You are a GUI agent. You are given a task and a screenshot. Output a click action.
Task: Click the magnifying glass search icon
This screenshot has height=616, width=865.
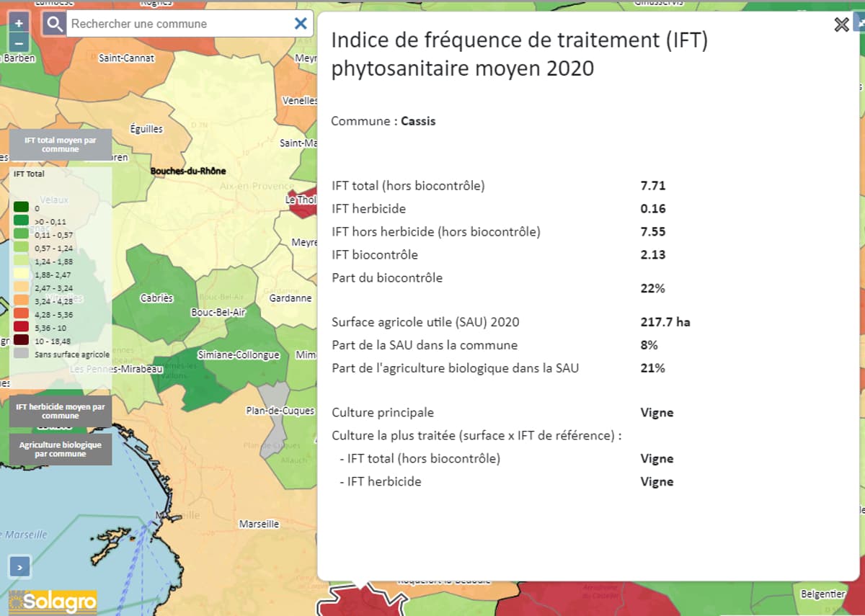(54, 24)
